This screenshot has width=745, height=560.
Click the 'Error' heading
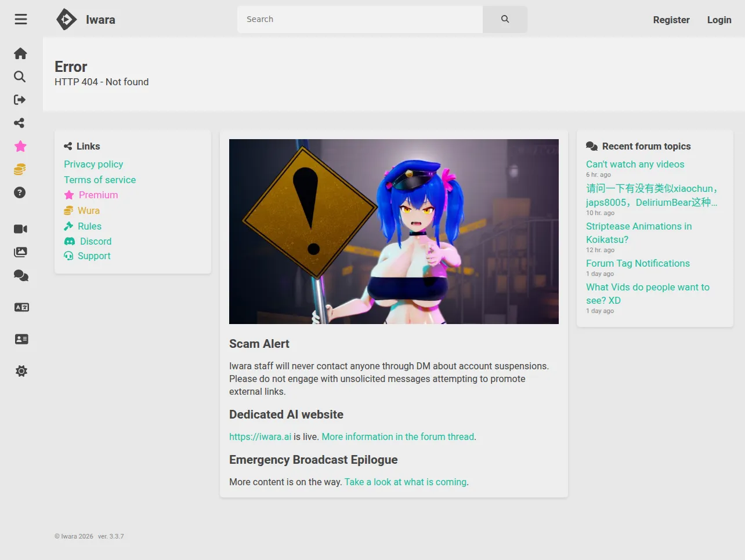coord(71,67)
